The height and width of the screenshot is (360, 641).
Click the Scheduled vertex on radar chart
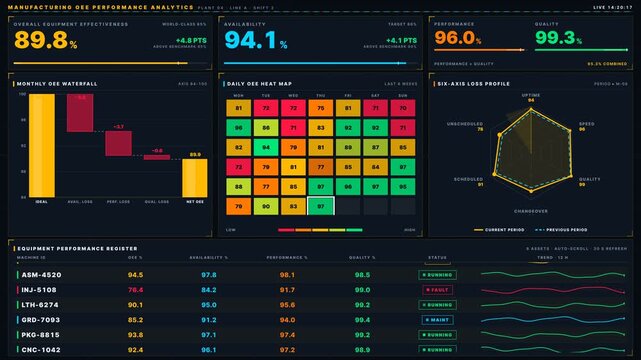pos(494,174)
